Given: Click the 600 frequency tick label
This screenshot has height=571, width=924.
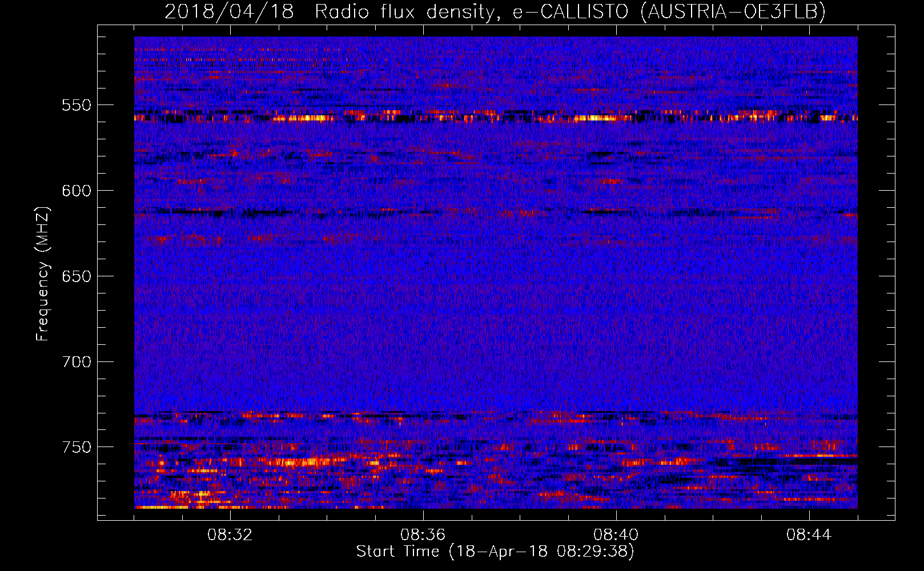Looking at the screenshot, I should pos(77,191).
